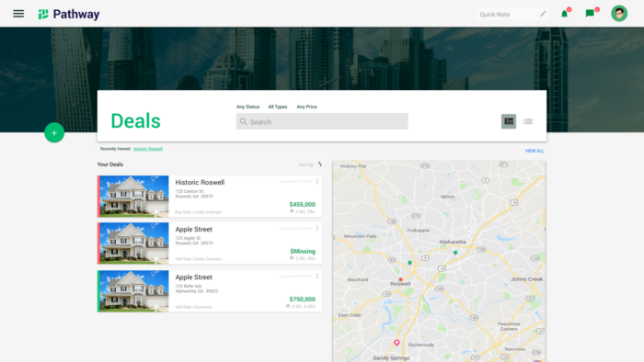The width and height of the screenshot is (644, 362).
Task: Switch to list view
Action: (528, 121)
